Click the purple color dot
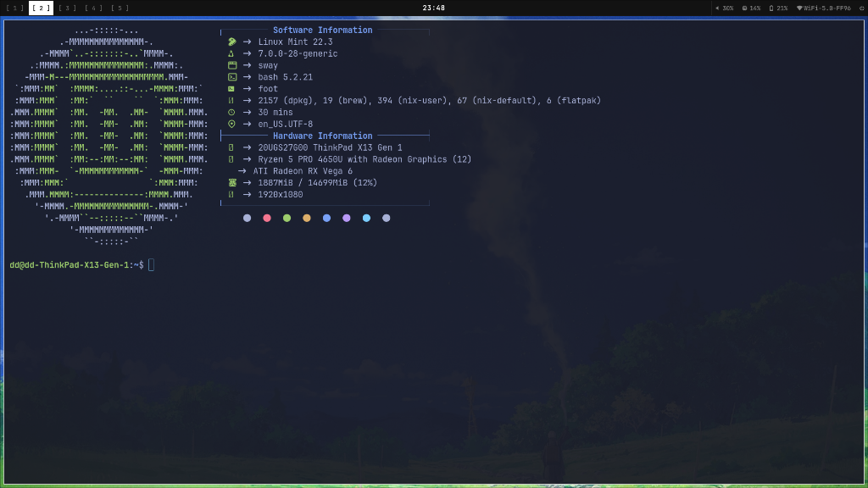The image size is (868, 488). [x=347, y=218]
